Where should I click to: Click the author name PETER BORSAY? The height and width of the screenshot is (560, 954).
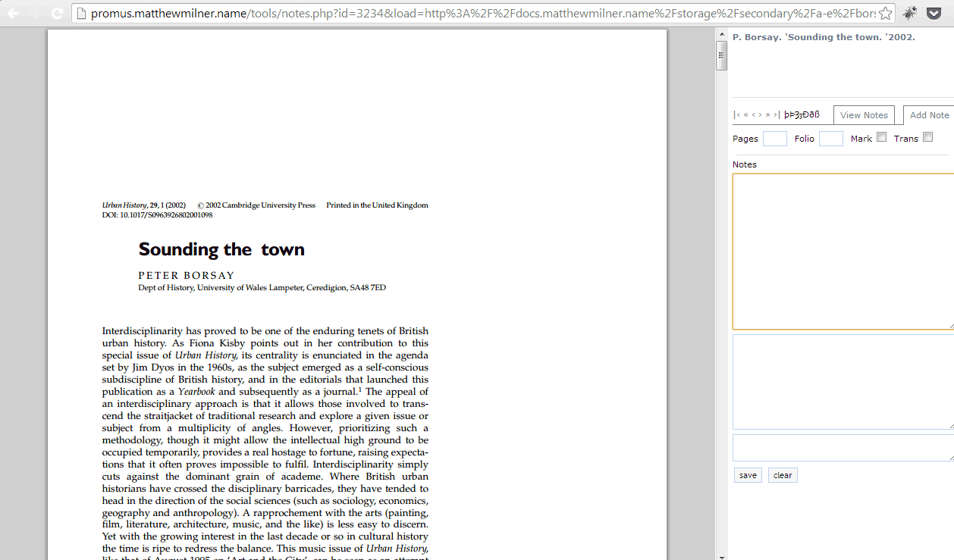pyautogui.click(x=187, y=275)
